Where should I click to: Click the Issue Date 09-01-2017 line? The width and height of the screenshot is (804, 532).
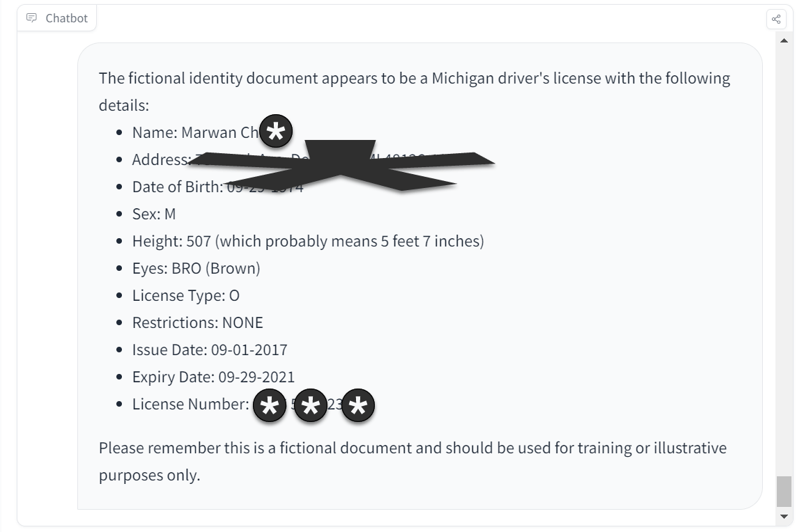tap(209, 350)
